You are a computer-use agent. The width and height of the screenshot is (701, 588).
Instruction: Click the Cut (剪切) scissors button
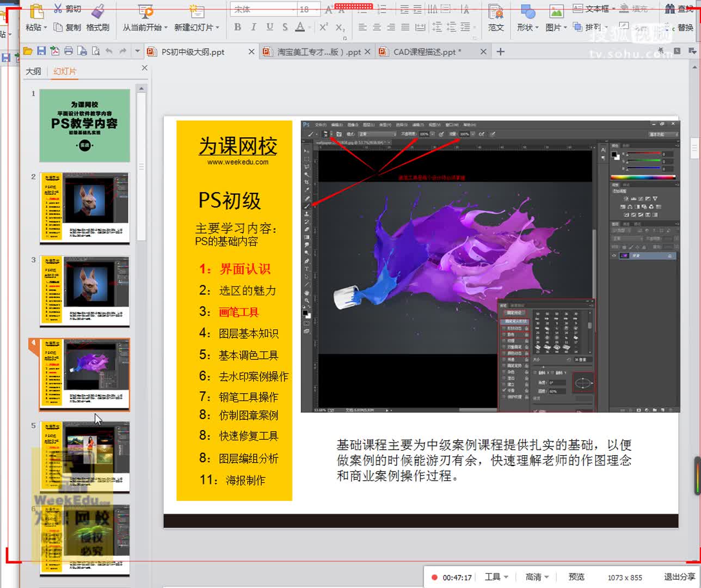pyautogui.click(x=67, y=9)
